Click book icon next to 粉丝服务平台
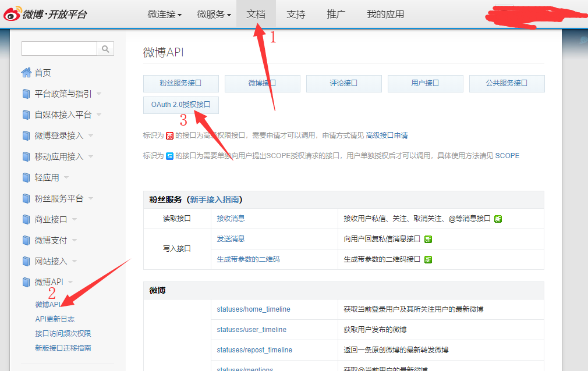Image resolution: width=588 pixels, height=371 pixels. (x=26, y=198)
